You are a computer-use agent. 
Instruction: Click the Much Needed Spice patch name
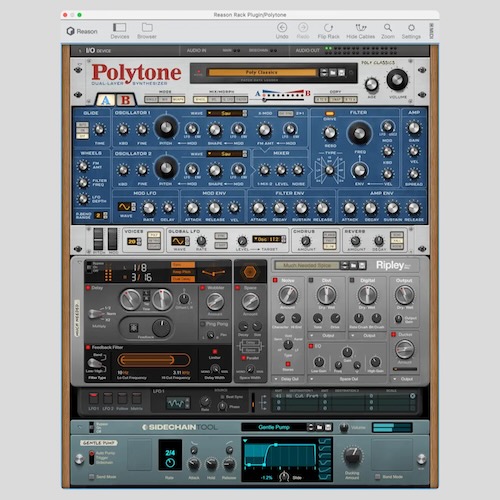click(x=307, y=265)
